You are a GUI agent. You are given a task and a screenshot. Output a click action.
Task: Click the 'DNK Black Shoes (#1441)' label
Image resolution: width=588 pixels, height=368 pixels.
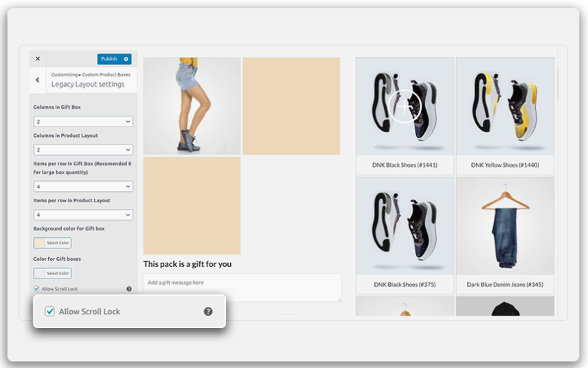point(405,165)
